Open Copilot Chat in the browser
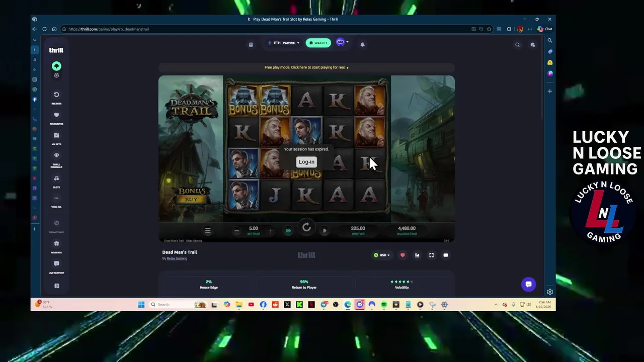 pos(545,29)
